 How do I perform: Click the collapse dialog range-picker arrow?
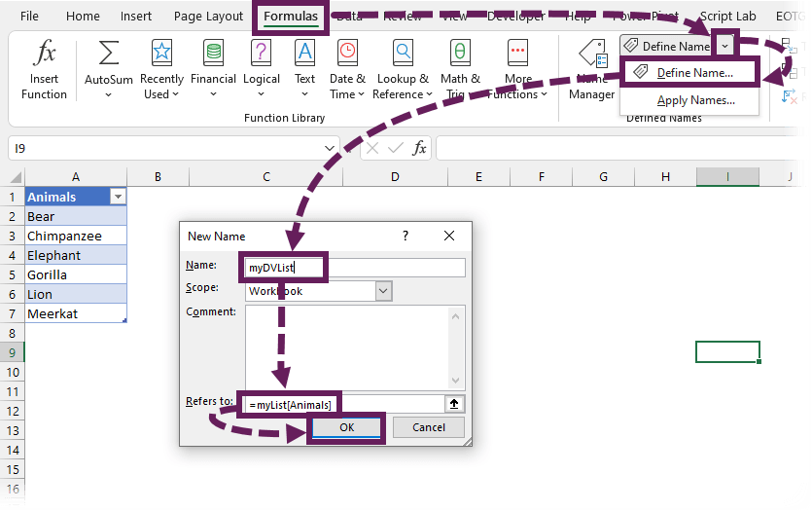[454, 404]
